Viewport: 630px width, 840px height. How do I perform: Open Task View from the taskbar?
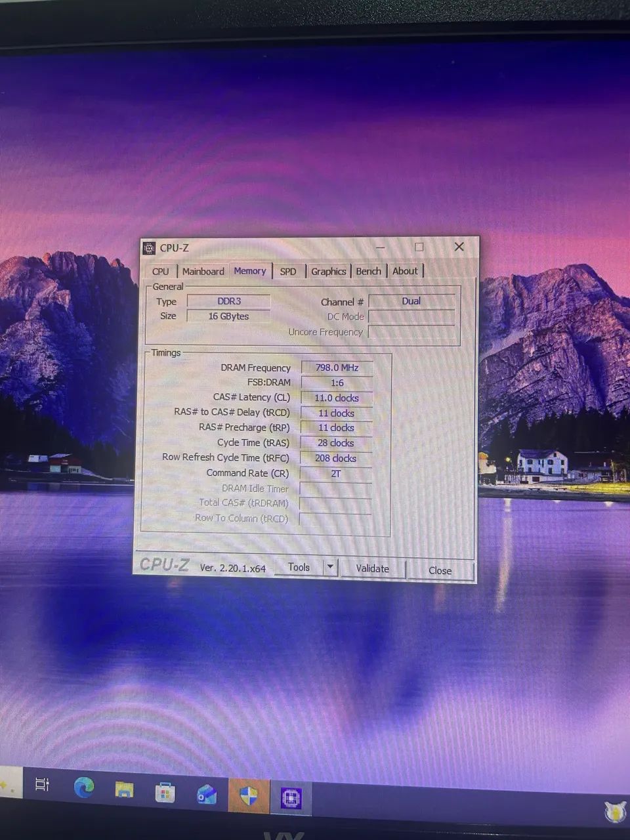[42, 784]
